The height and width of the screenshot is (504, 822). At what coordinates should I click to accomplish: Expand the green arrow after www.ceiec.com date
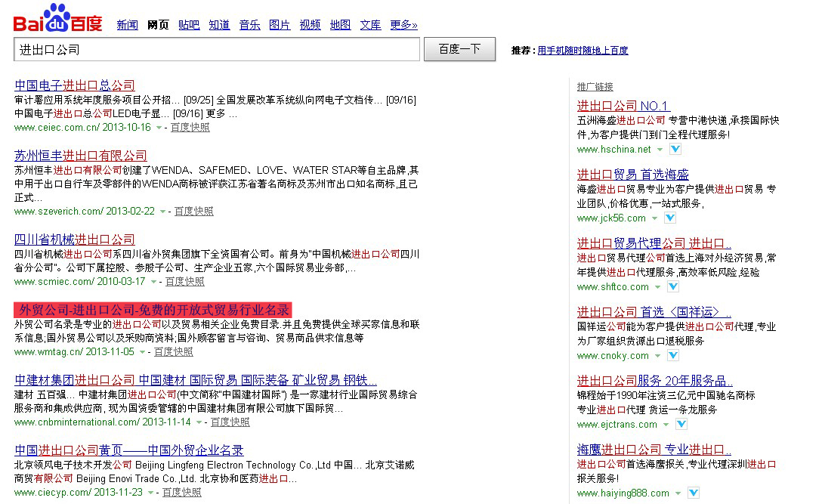[159, 128]
